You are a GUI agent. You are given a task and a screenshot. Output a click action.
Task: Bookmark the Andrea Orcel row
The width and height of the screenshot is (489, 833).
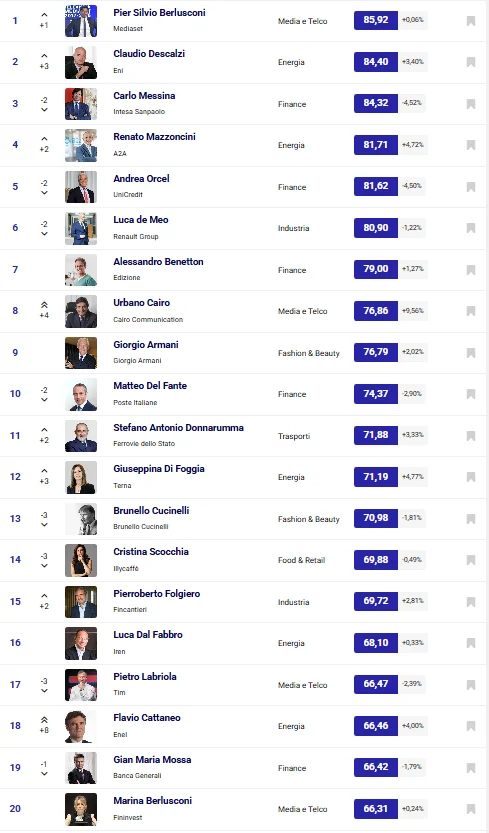(471, 186)
